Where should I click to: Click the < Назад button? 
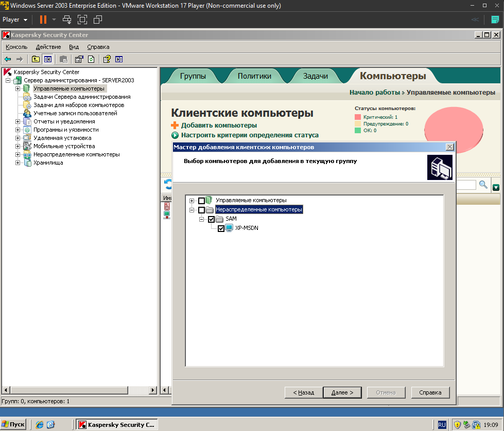[303, 392]
